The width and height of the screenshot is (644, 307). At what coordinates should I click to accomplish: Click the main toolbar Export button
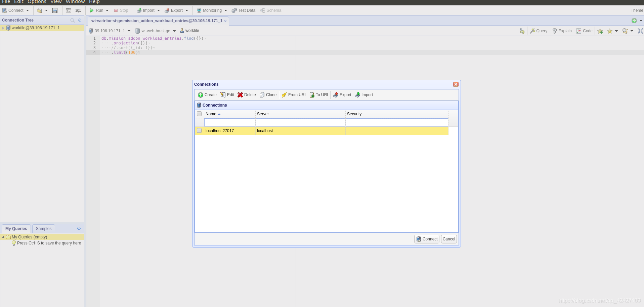point(174,10)
